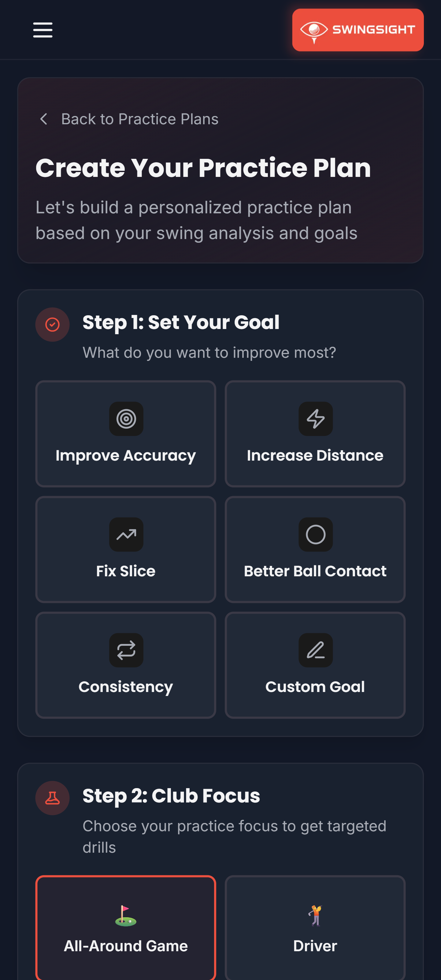Select the Improve Accuracy goal card
This screenshot has height=980, width=441.
click(x=126, y=434)
